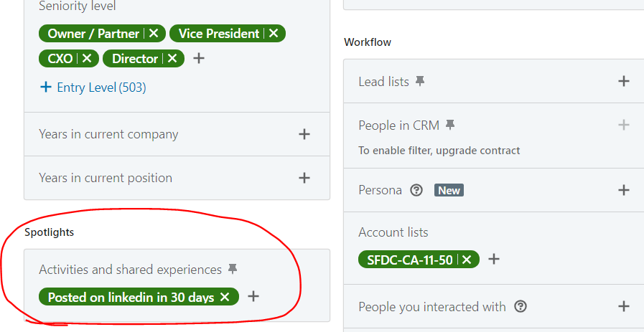Open the Persona help question mark icon
The width and height of the screenshot is (644, 332).
point(416,190)
